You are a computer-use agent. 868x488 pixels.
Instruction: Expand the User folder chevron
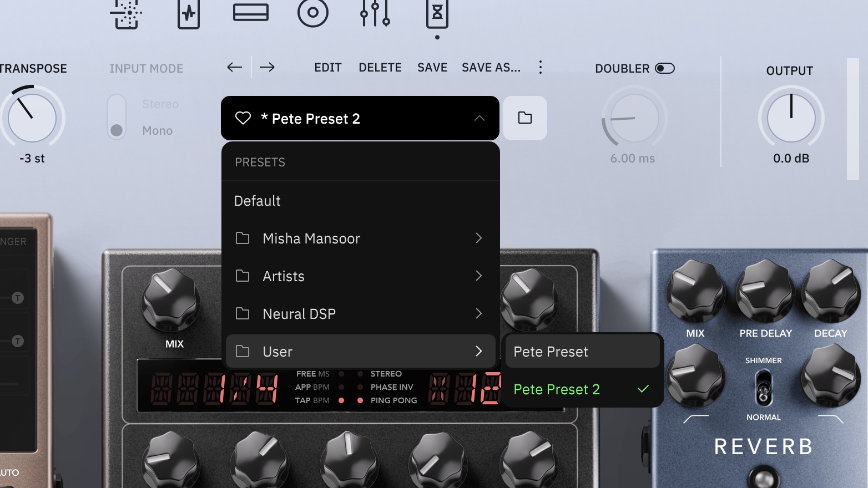click(x=479, y=352)
